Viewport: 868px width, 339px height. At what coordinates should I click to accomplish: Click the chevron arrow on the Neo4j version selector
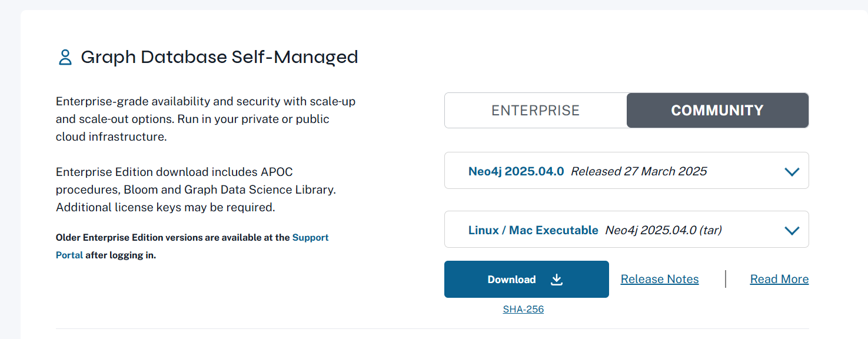(791, 172)
